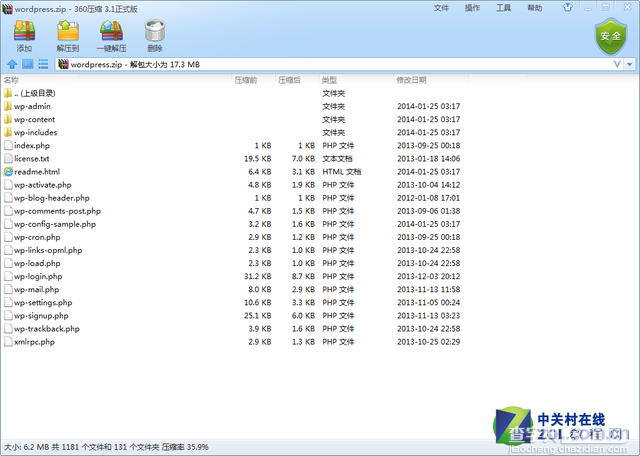Viewport: 640px width, 456px height.
Task: Click the 31.2 KB size of wp-login.php
Action: [x=258, y=276]
